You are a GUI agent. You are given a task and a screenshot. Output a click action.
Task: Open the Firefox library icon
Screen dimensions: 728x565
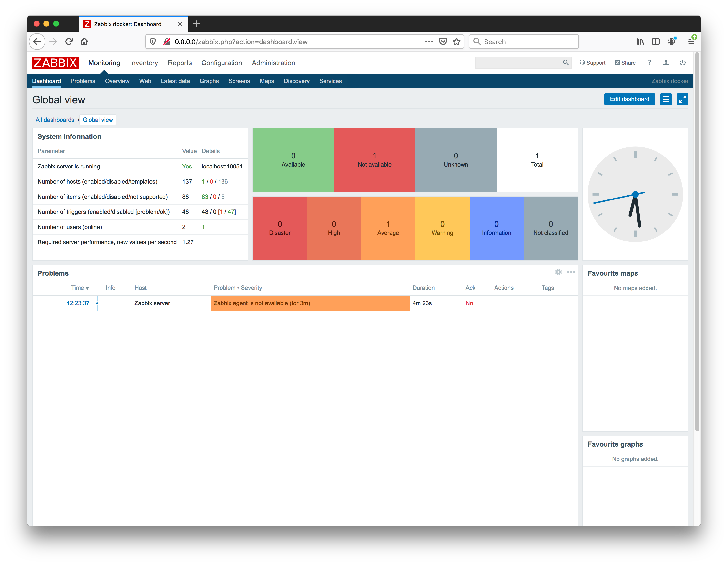pyautogui.click(x=640, y=42)
